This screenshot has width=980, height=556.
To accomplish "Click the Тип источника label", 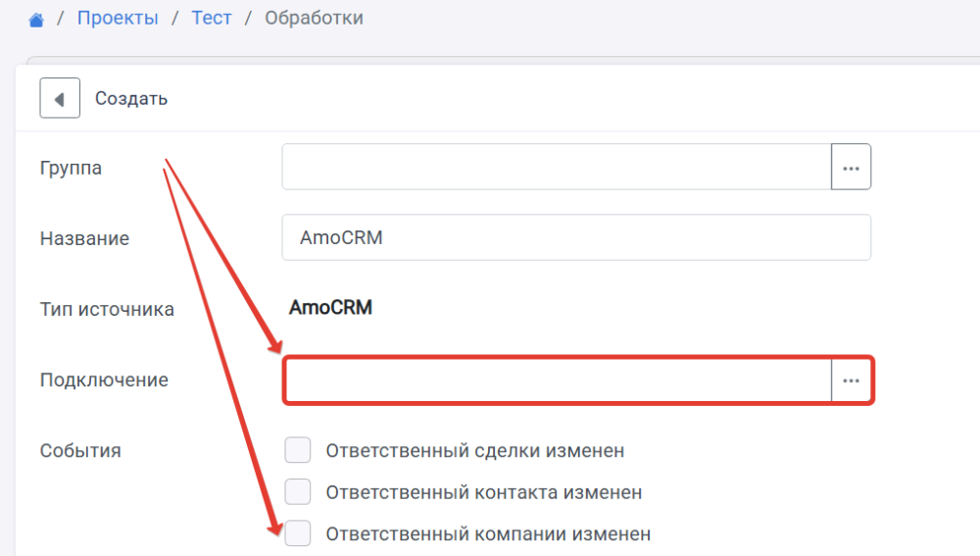I will point(107,309).
